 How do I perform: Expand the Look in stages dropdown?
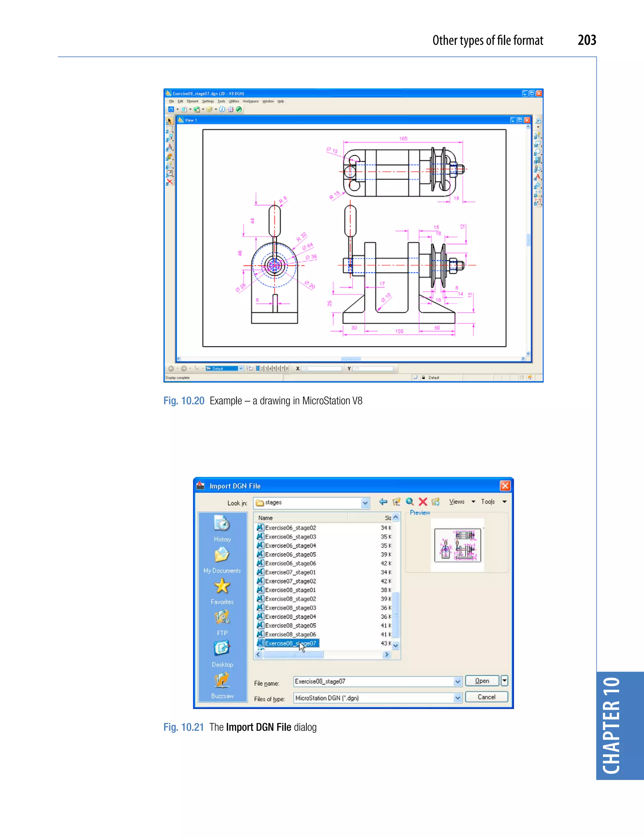click(x=365, y=503)
